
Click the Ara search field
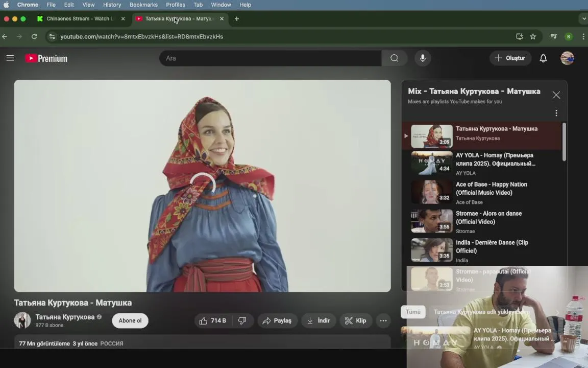click(x=270, y=58)
